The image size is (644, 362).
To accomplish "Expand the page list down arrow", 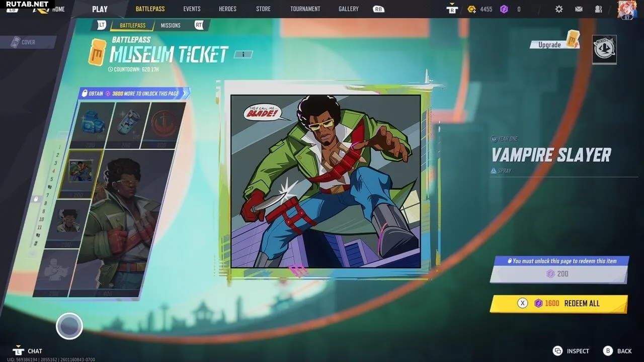I will pos(32,254).
